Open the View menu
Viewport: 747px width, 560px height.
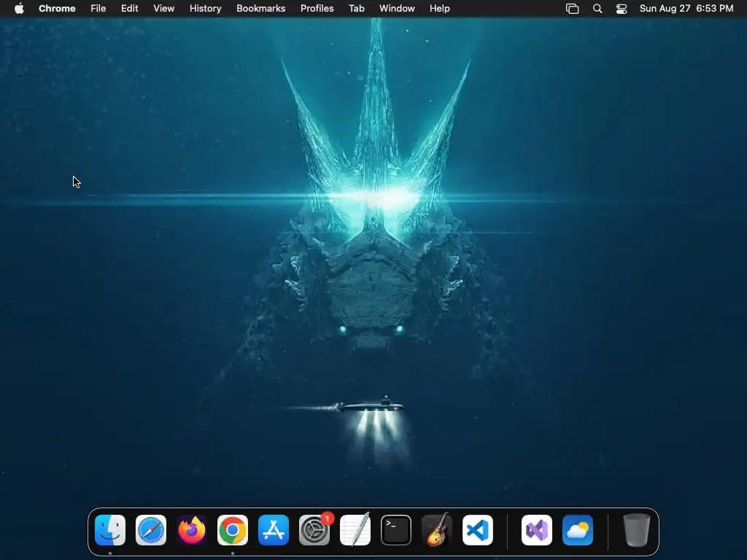[164, 9]
